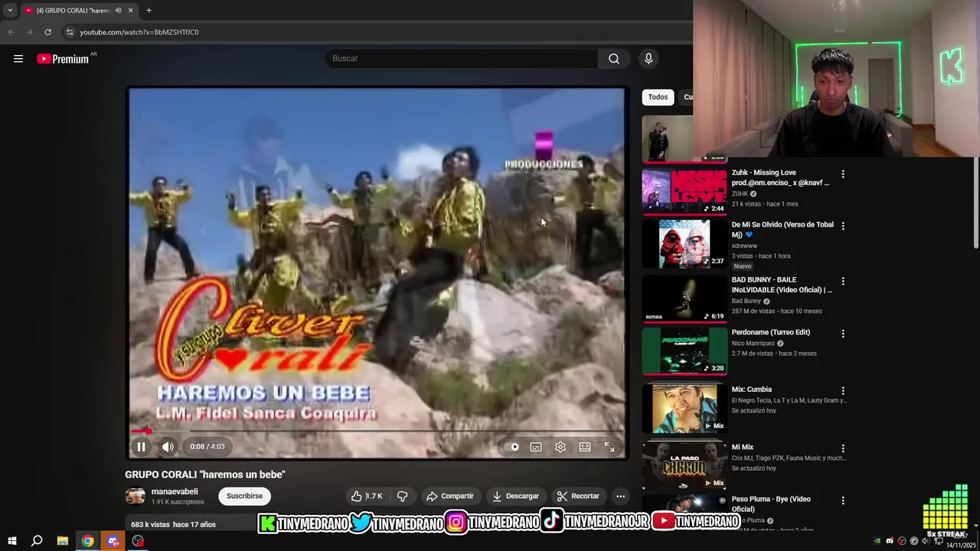Open a new browser tab
Image resolution: width=980 pixels, height=551 pixels.
click(x=149, y=11)
